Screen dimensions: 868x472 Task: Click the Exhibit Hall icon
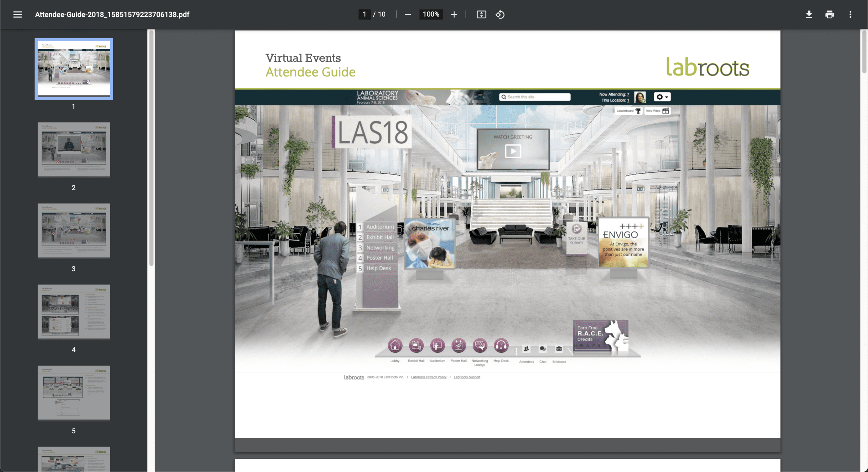[x=416, y=346]
